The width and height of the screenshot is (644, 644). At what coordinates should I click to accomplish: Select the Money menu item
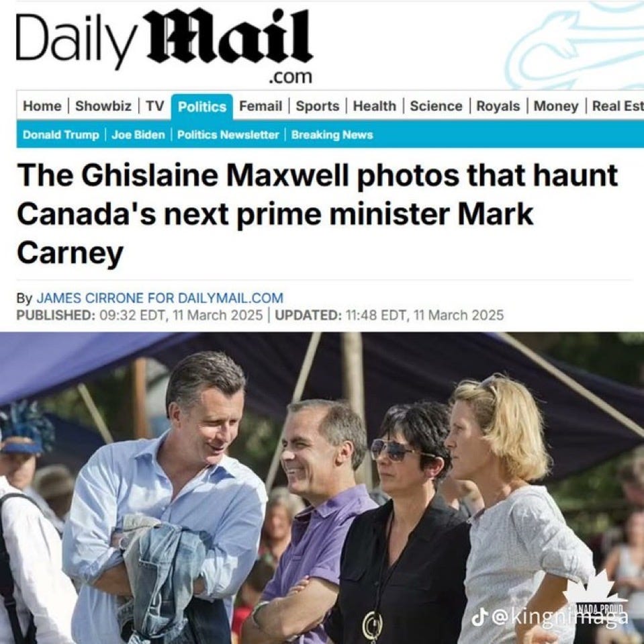[x=556, y=106]
